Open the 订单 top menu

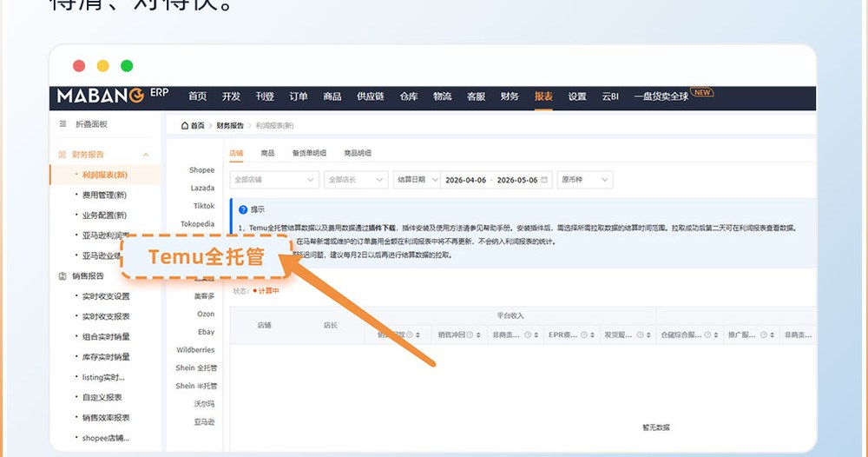pyautogui.click(x=299, y=96)
